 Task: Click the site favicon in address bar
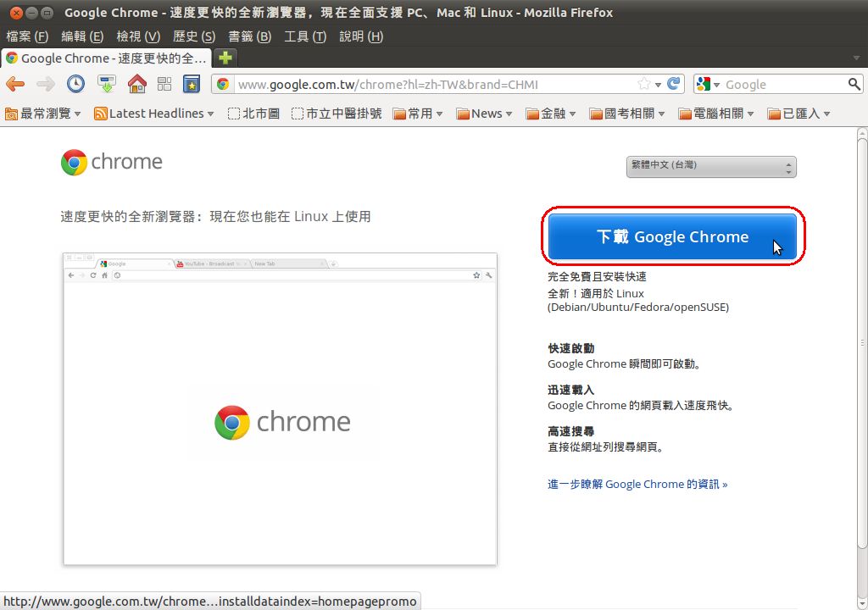(223, 84)
